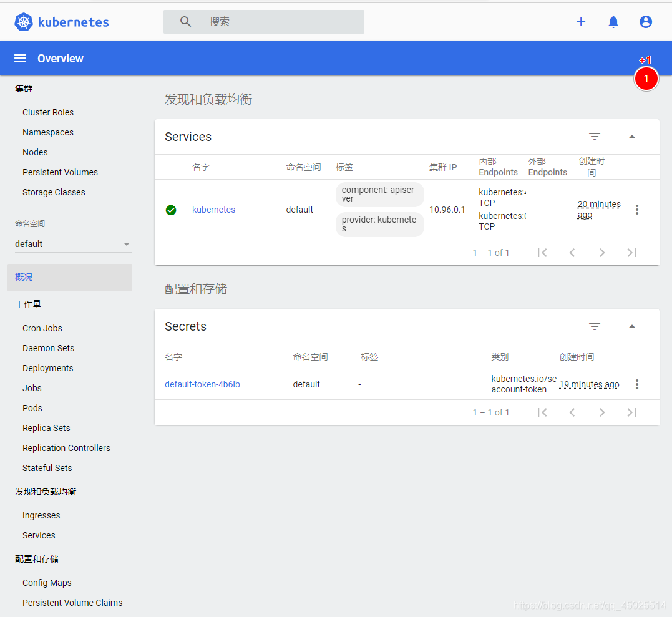Sort Secrets by 名字 column header
Viewport: 672px width, 617px height.
tap(173, 357)
